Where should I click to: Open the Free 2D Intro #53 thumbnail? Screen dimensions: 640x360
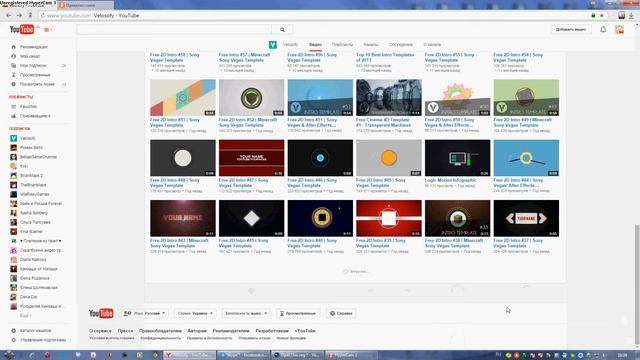183,98
